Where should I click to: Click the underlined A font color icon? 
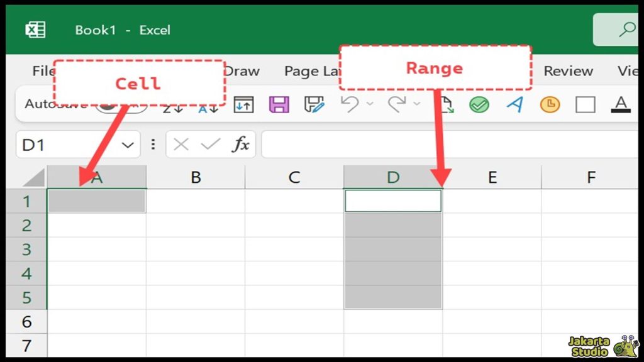[x=620, y=104]
